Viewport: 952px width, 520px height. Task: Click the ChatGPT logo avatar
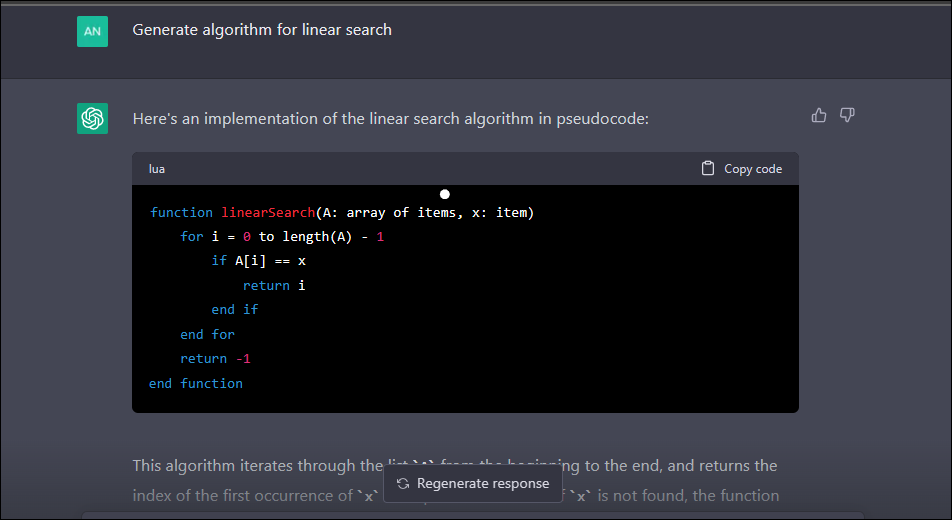[92, 118]
